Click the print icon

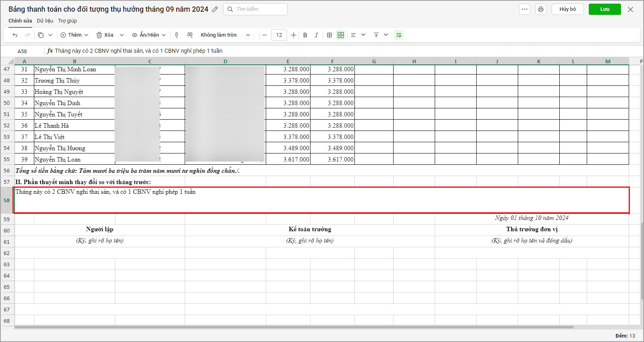coord(540,9)
